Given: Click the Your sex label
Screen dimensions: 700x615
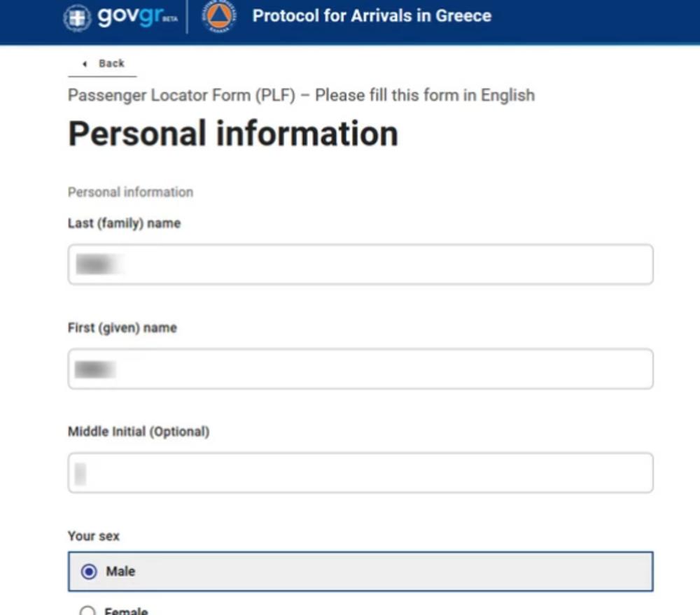Looking at the screenshot, I should pyautogui.click(x=93, y=536).
